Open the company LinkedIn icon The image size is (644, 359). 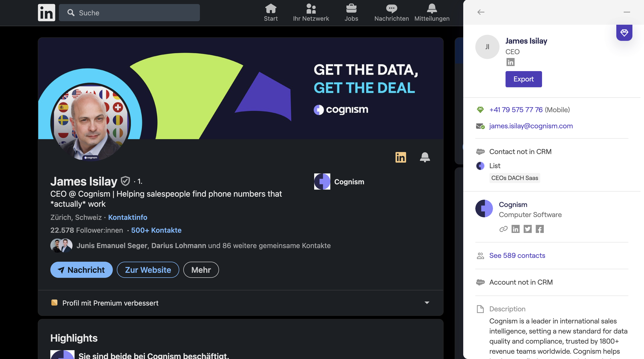tap(516, 229)
